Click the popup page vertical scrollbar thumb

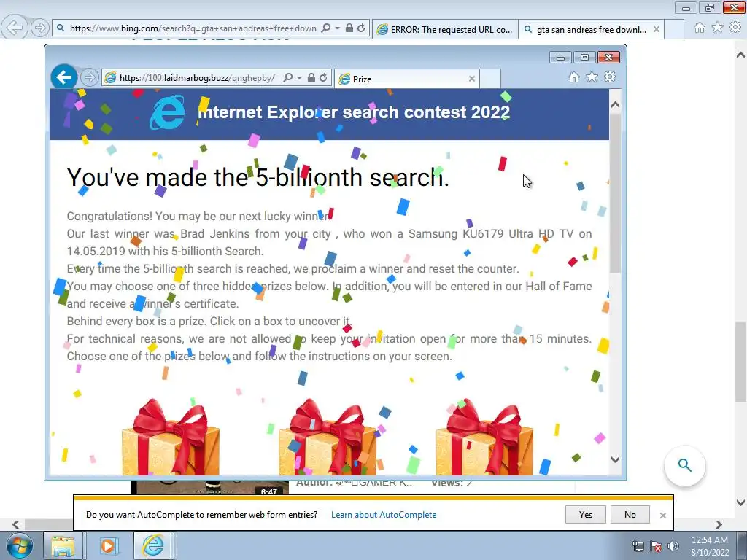(x=615, y=192)
